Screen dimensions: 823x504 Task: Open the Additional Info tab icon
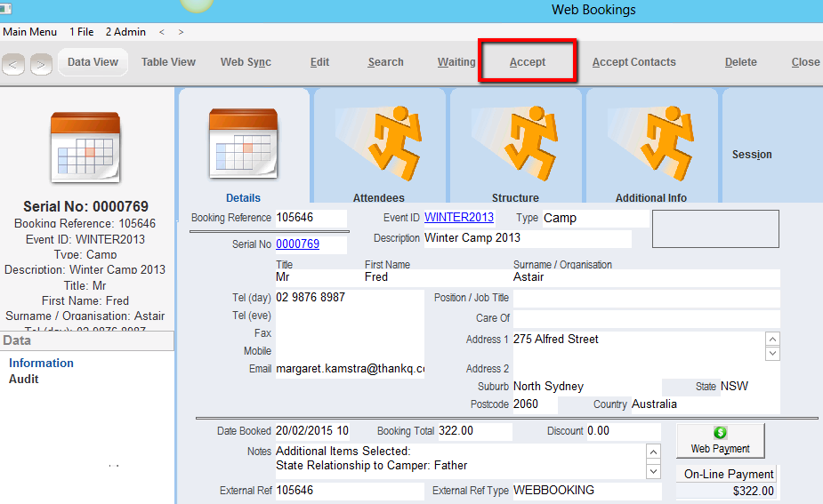tap(651, 142)
